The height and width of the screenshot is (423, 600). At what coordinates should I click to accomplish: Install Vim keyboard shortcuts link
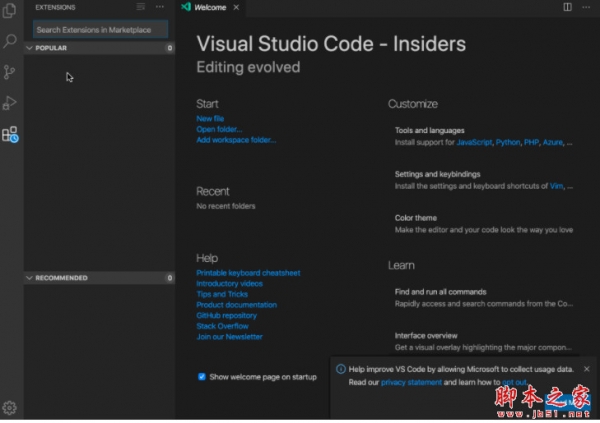tap(556, 186)
